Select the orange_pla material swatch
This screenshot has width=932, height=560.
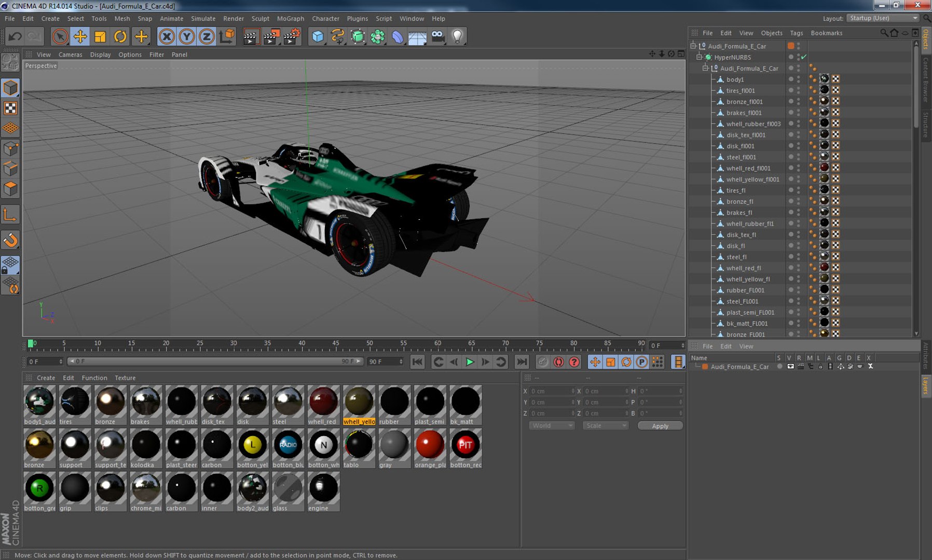[x=430, y=449]
